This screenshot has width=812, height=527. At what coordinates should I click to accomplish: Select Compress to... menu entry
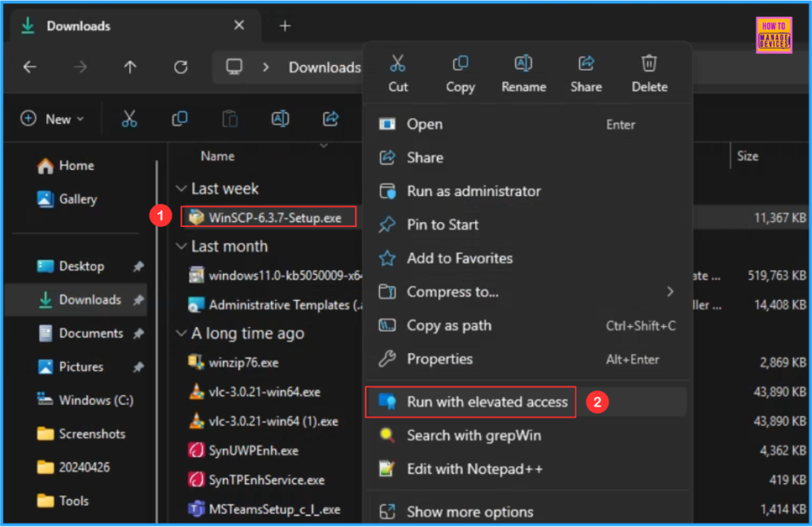pos(527,292)
